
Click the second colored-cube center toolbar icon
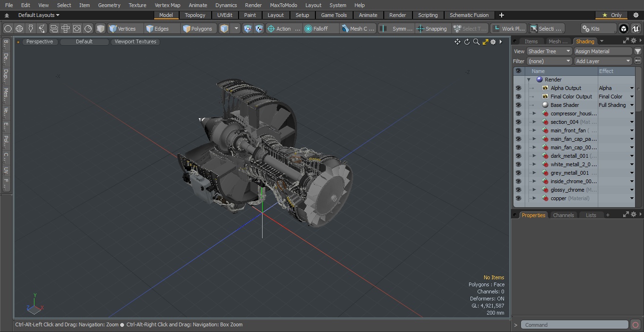pos(259,29)
